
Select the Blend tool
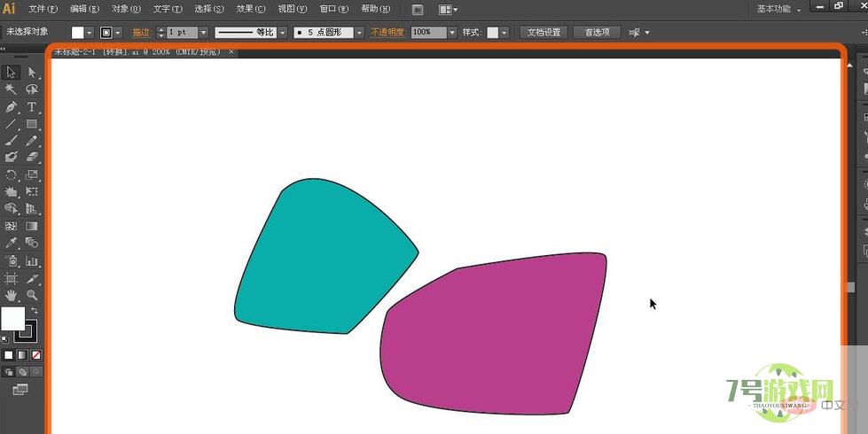click(32, 243)
